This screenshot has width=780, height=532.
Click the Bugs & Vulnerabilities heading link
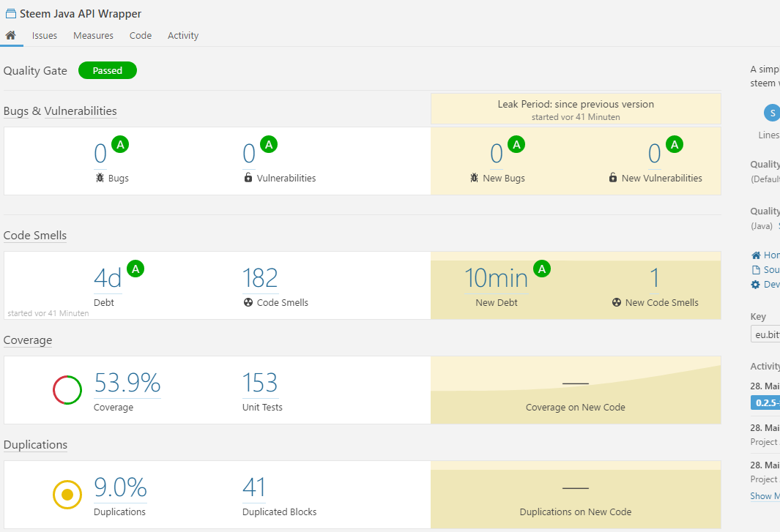point(60,111)
